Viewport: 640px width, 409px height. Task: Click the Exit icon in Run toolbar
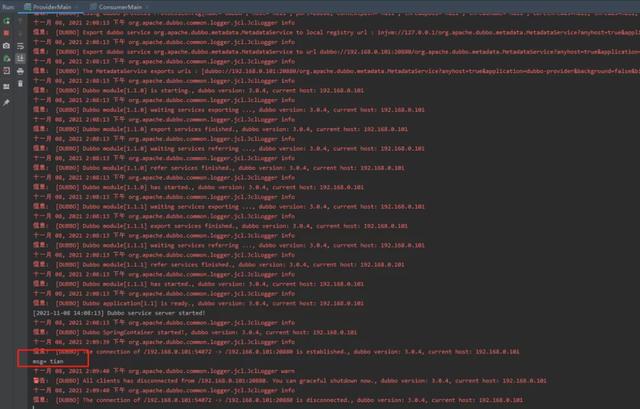click(7, 71)
